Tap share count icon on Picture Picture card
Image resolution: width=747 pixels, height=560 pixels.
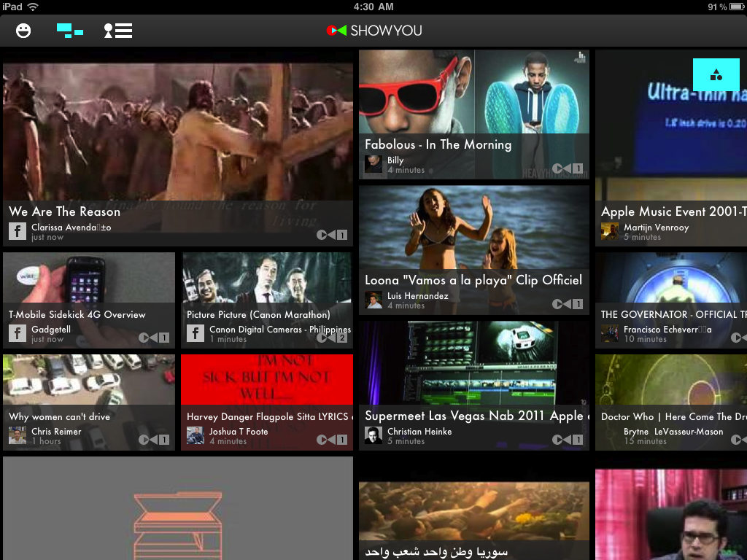coord(332,338)
